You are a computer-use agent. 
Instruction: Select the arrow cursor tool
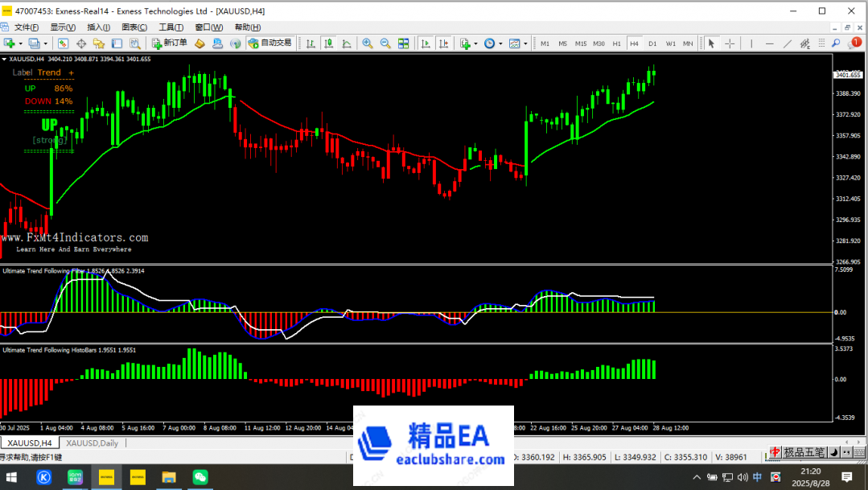click(x=712, y=43)
